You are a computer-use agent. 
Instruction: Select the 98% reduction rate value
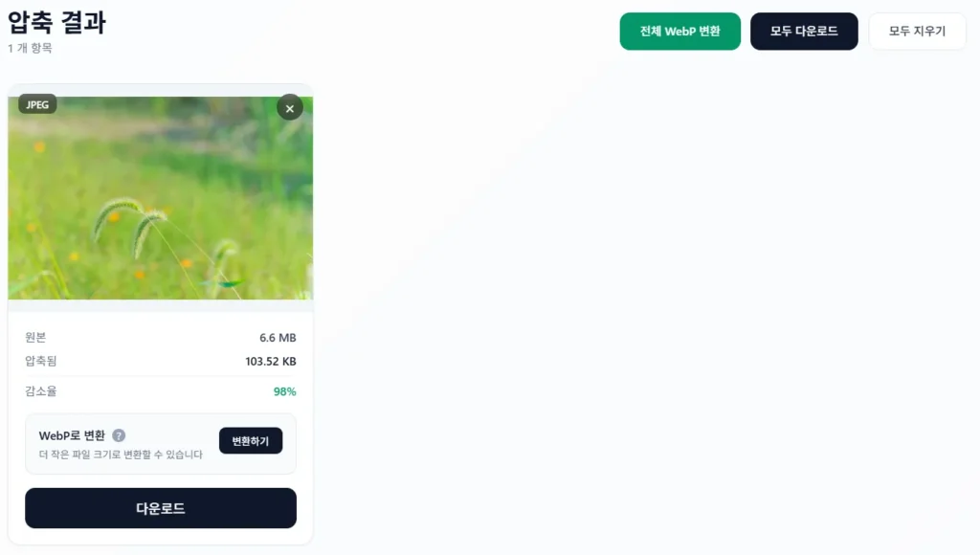click(284, 392)
